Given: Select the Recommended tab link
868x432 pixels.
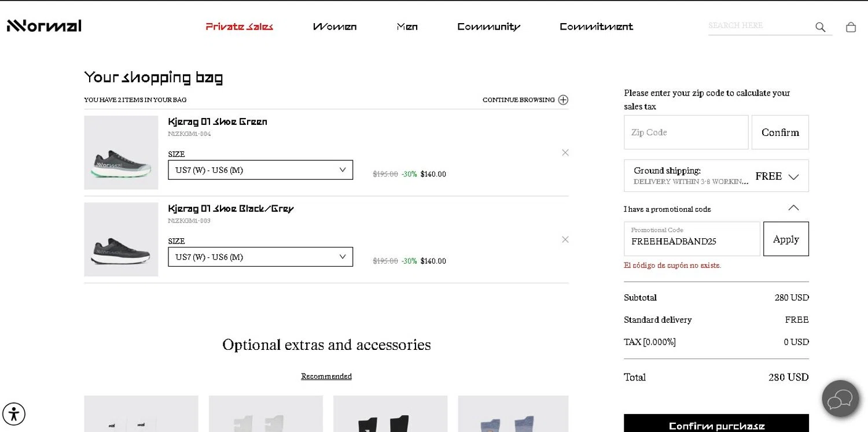Looking at the screenshot, I should click(x=326, y=376).
